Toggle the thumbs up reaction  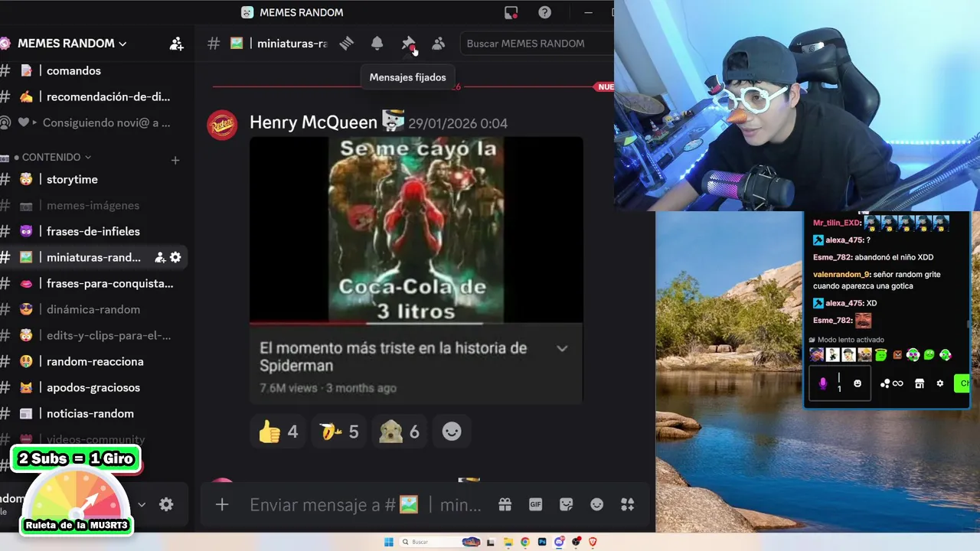(x=277, y=432)
